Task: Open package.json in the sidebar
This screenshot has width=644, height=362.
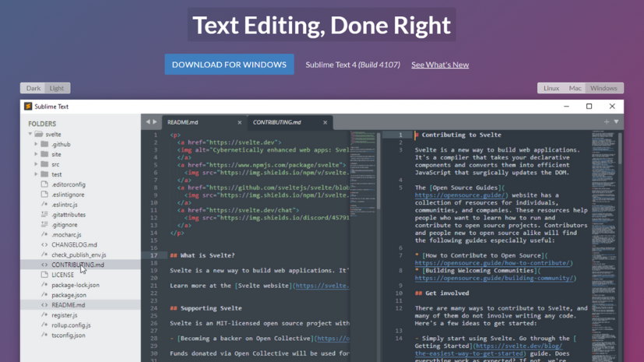Action: click(69, 295)
